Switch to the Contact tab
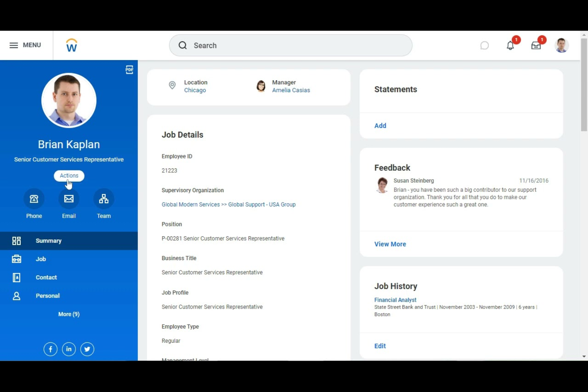 pos(46,277)
